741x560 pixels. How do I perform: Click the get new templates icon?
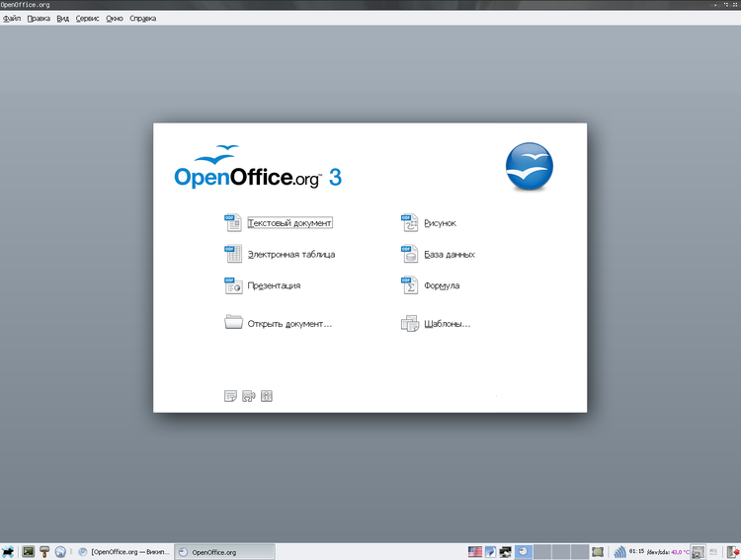[x=230, y=396]
